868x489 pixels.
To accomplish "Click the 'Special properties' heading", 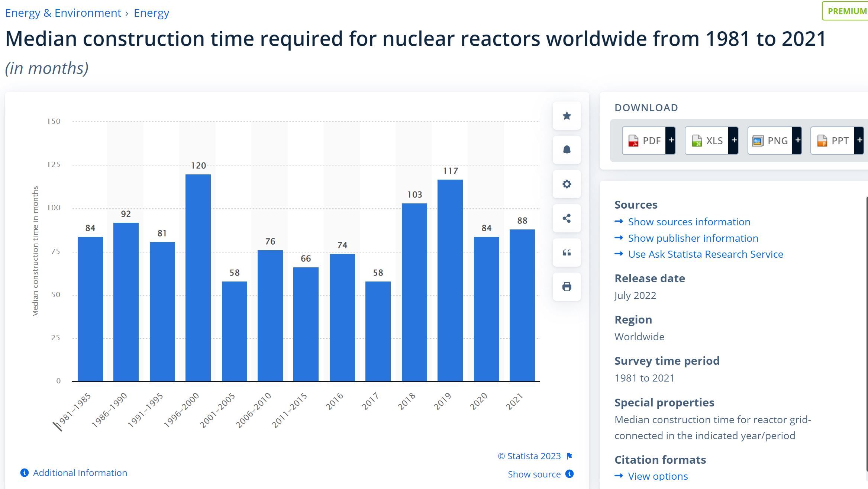I will 664,402.
